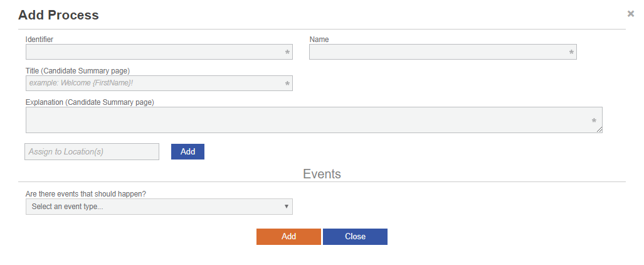
Task: Select the Assign to Location(s) field
Action: point(92,151)
